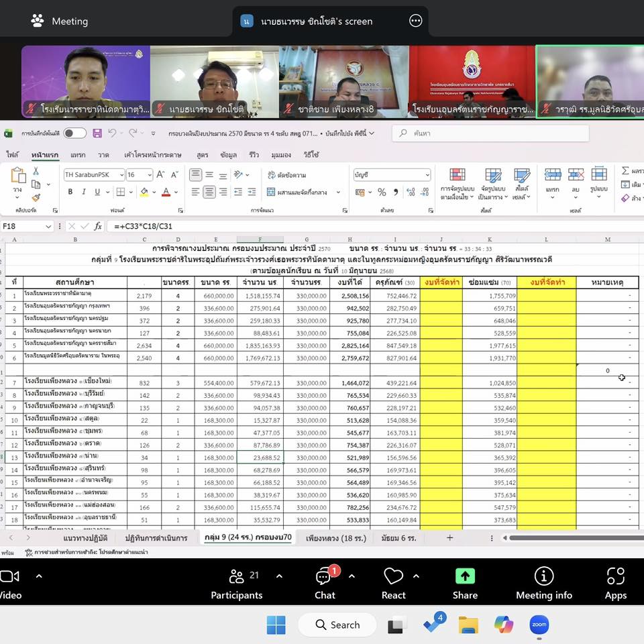Open the สูตร (Formulas) ribbon tab
This screenshot has height=644, width=644.
(x=202, y=155)
